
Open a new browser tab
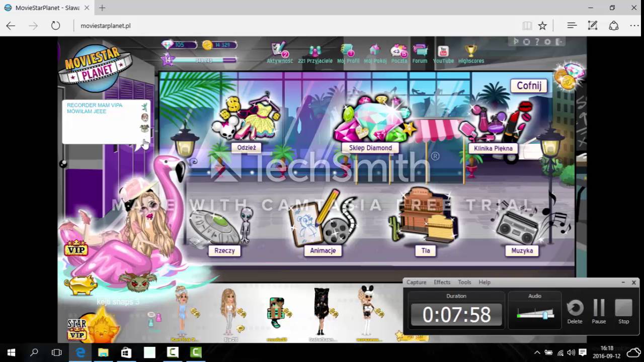pyautogui.click(x=102, y=8)
